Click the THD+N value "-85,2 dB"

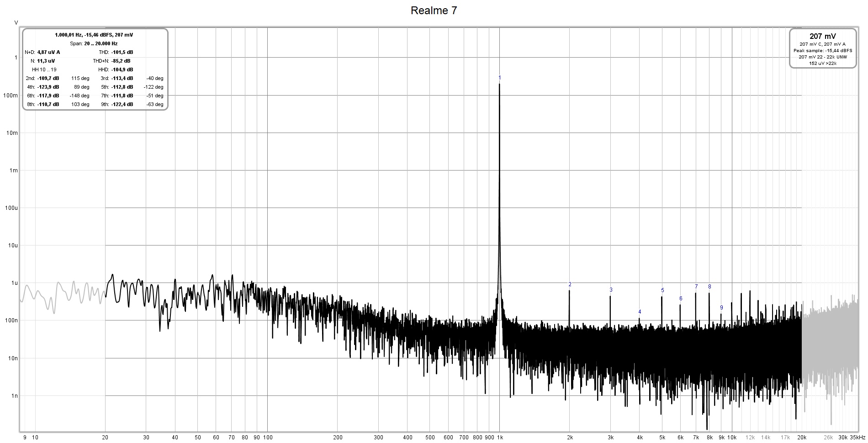(x=121, y=61)
